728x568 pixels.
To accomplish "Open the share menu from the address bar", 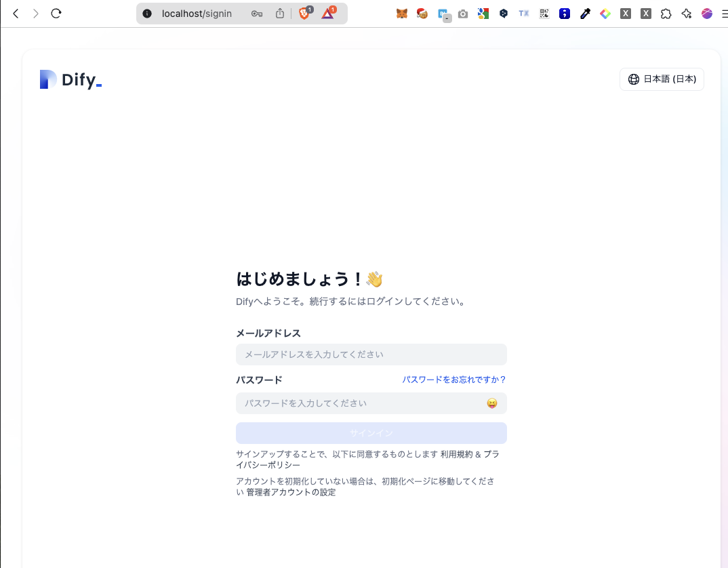I will click(279, 13).
